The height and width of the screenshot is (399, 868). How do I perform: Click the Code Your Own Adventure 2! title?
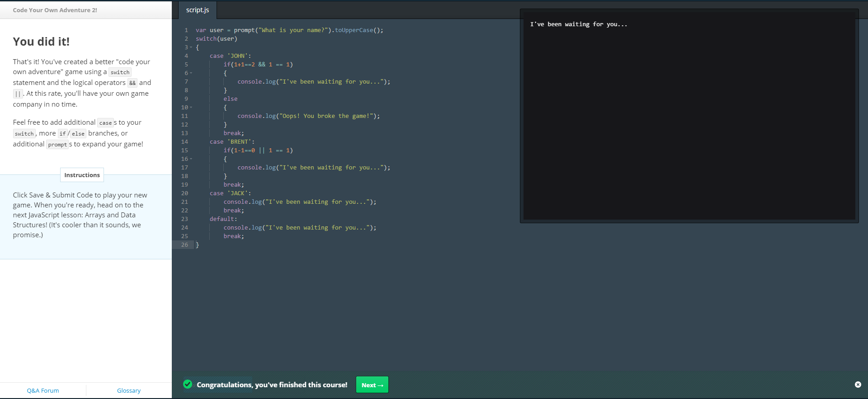(55, 10)
